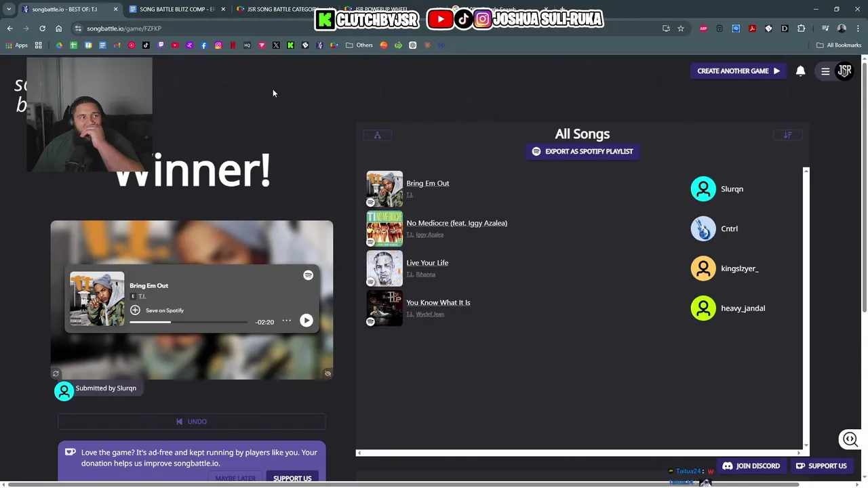Click heavy_jandal green avatar icon
This screenshot has height=488, width=868.
(x=703, y=308)
